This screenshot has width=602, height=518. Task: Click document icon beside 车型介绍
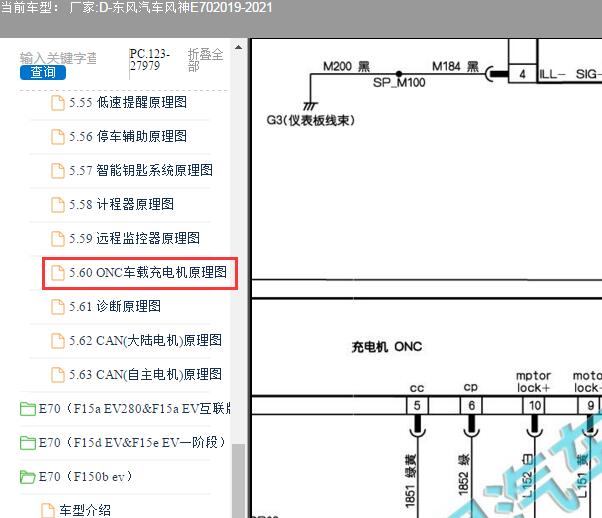(48, 511)
